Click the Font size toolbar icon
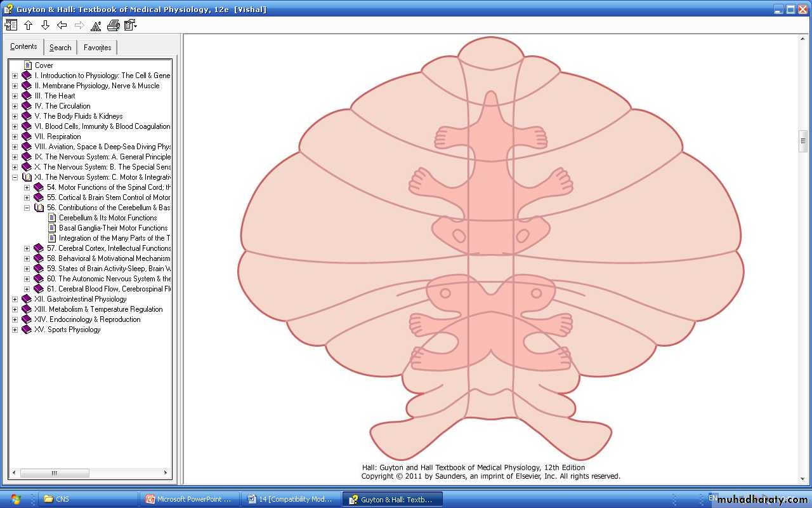Viewport: 812px width, 508px height. coord(96,25)
